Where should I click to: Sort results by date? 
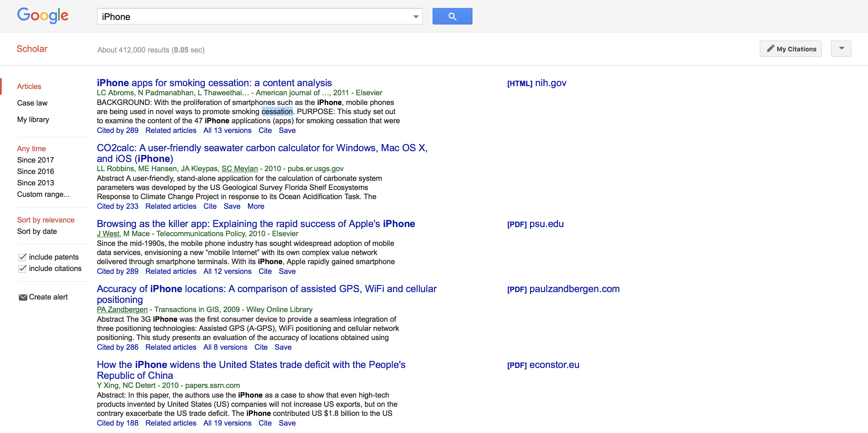37,231
